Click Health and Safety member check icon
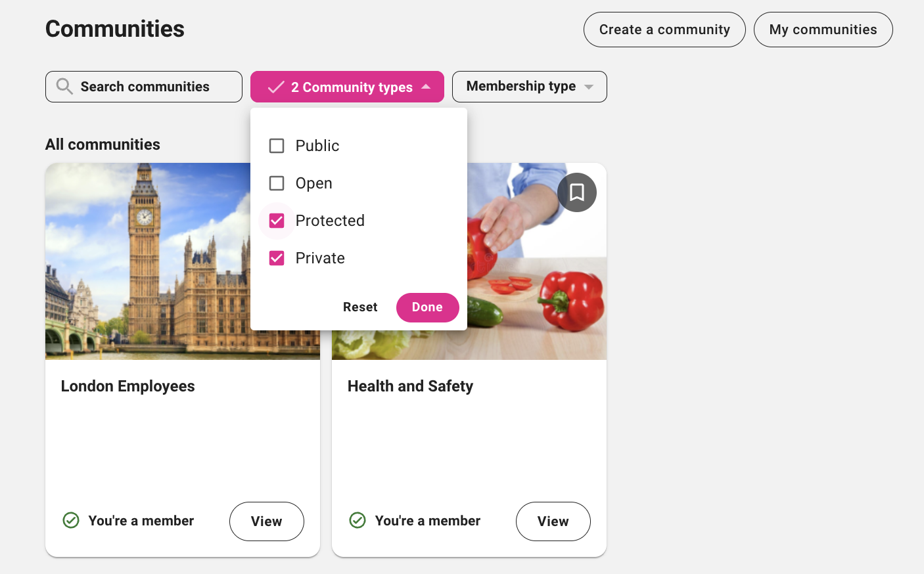Screen dimensions: 924x574 click(358, 521)
